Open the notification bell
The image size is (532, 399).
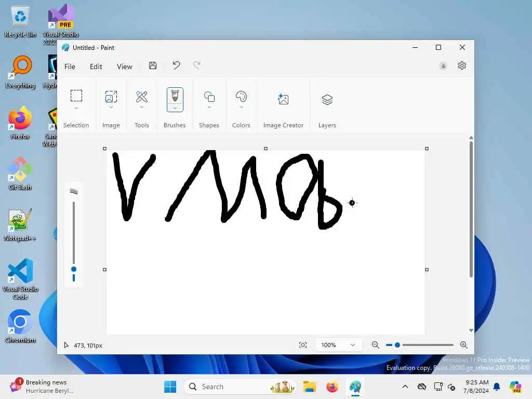click(x=497, y=387)
